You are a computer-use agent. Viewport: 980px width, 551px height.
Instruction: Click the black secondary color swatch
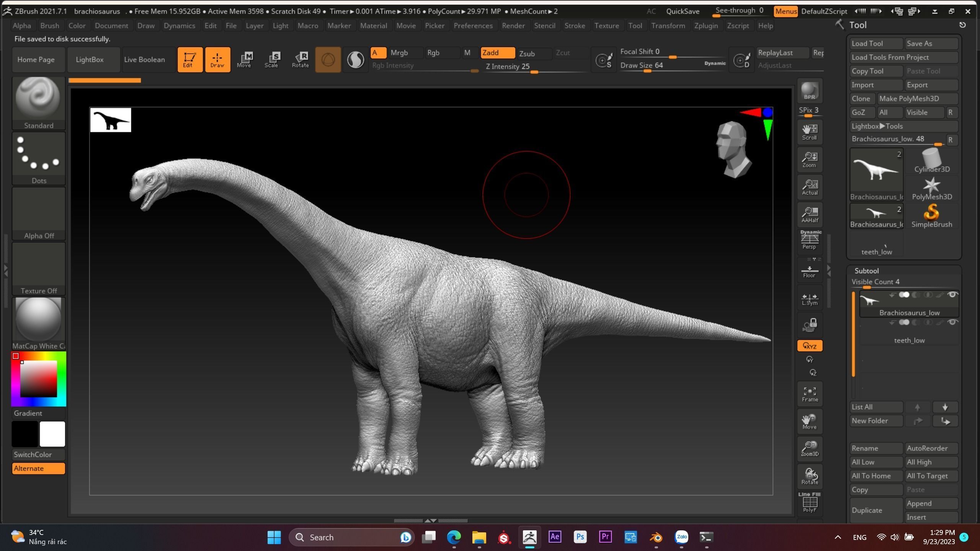(x=25, y=434)
